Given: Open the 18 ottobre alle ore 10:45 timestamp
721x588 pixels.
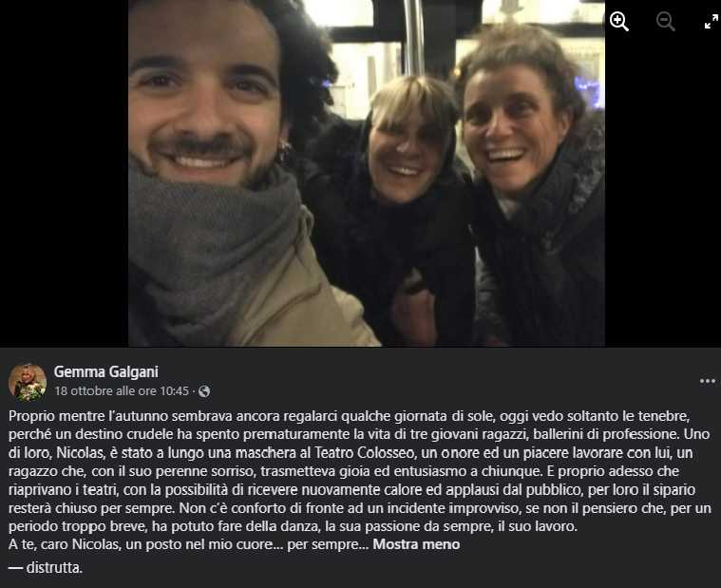Looking at the screenshot, I should click(x=122, y=391).
